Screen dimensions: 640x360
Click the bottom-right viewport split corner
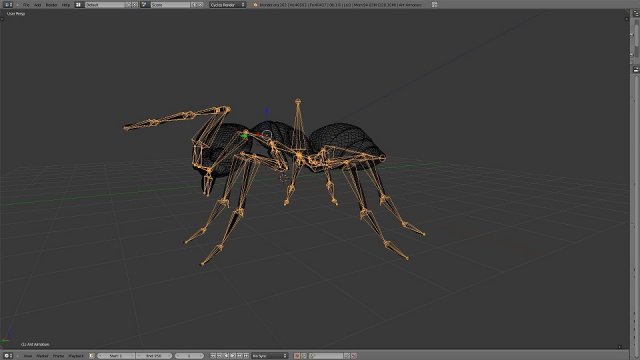[620, 347]
